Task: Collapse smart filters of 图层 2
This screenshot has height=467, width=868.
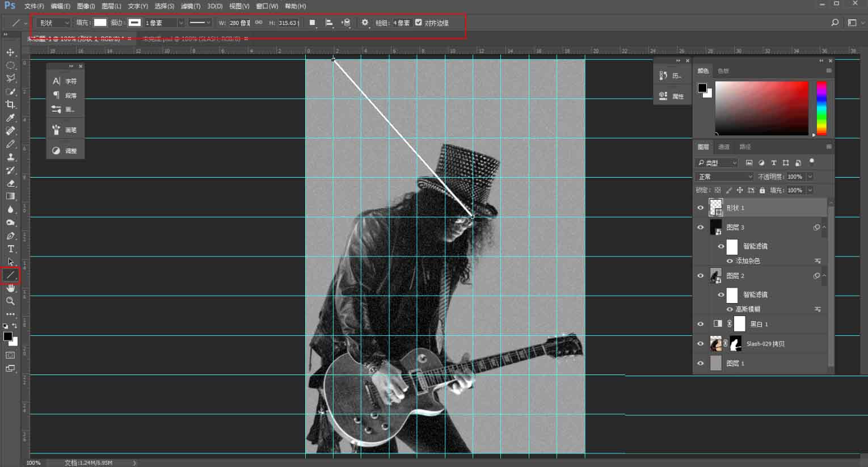Action: 824,276
